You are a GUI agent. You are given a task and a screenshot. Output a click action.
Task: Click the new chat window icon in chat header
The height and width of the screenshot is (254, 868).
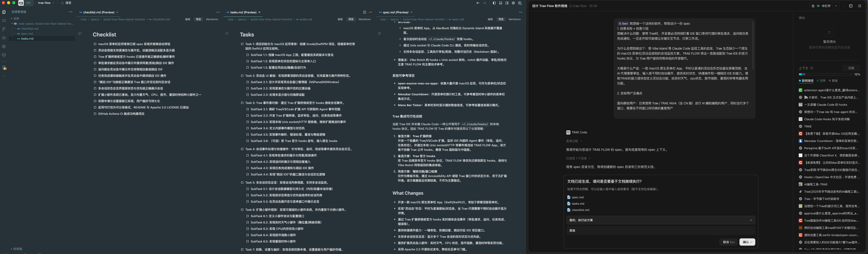pos(850,6)
